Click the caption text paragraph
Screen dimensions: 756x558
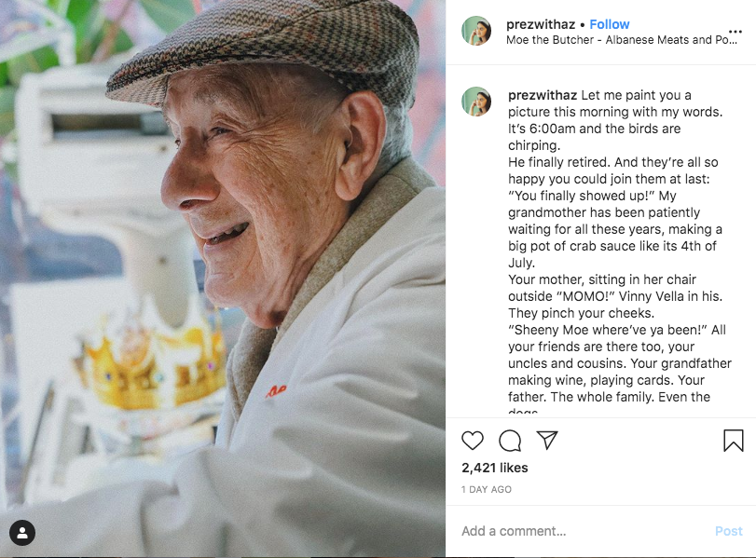[x=617, y=261]
